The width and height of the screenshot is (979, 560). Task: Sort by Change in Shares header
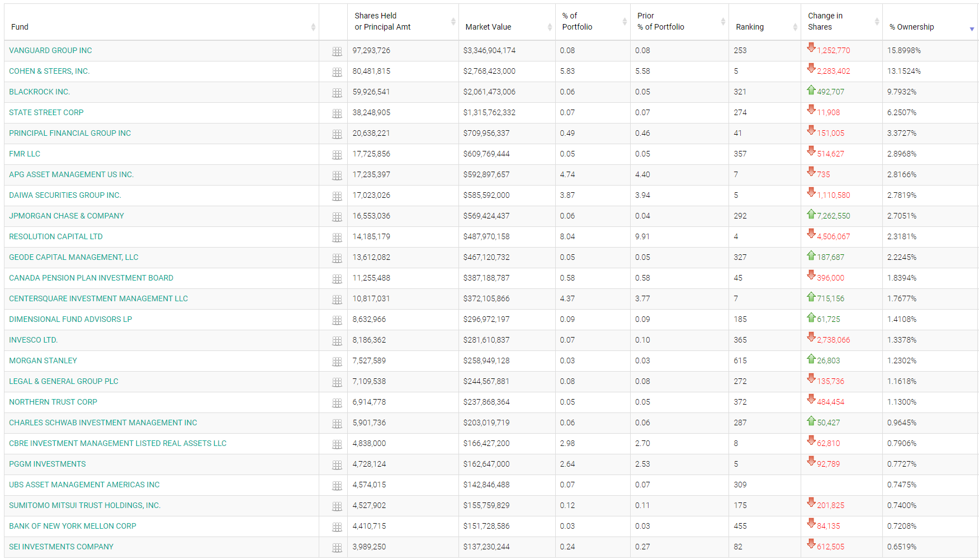[841, 22]
